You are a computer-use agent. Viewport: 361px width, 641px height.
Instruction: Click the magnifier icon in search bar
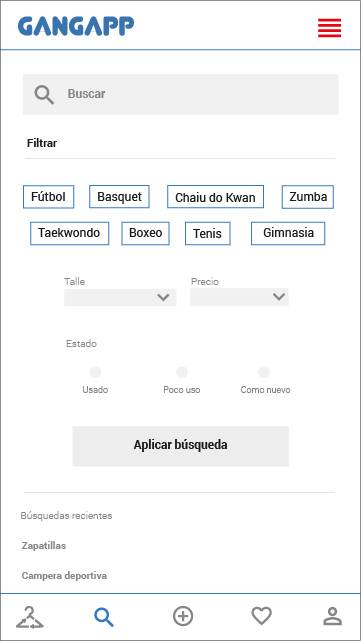pyautogui.click(x=44, y=95)
